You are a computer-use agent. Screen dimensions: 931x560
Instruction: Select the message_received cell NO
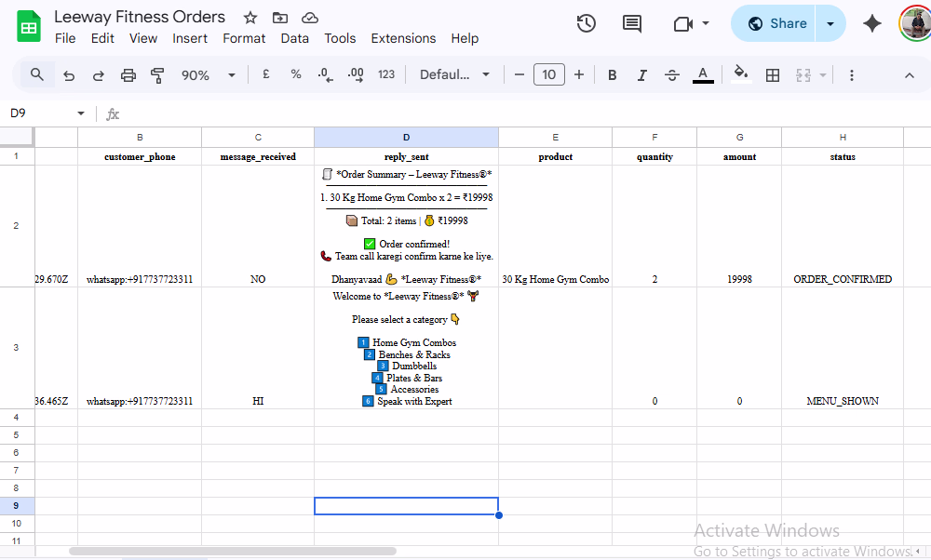pos(258,226)
